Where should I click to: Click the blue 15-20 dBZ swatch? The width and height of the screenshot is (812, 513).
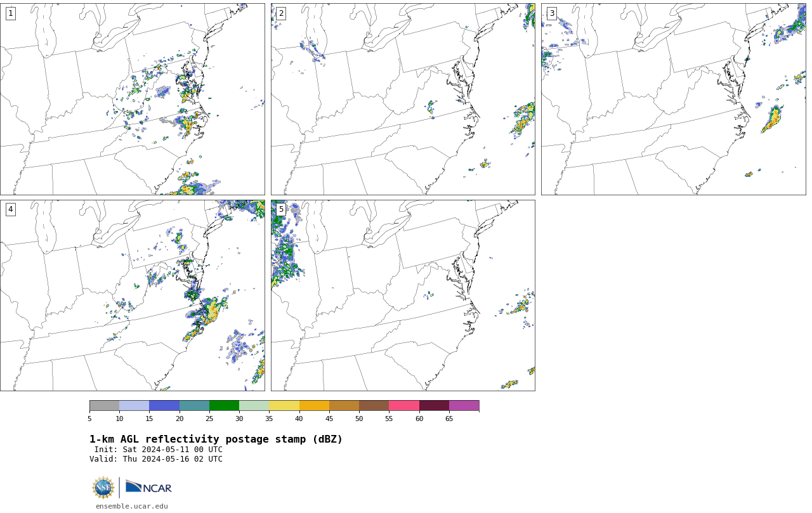[164, 406]
